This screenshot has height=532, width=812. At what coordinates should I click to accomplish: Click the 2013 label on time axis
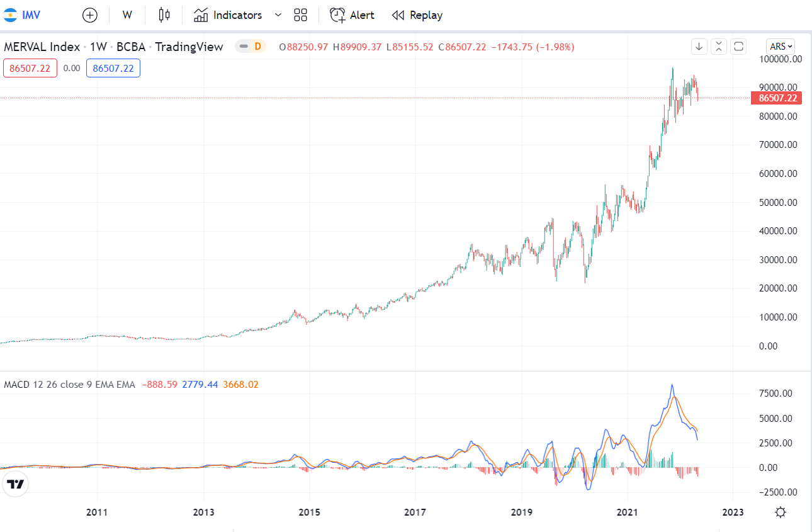(x=203, y=512)
